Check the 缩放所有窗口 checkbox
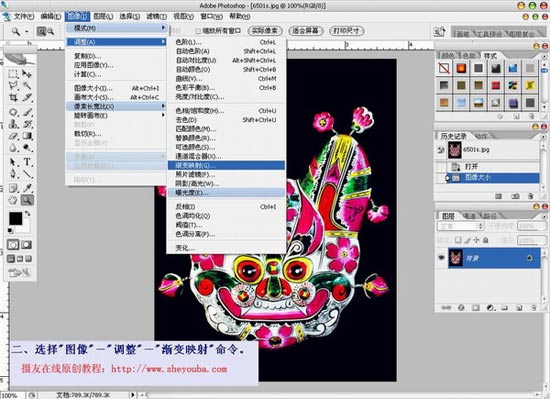The height and width of the screenshot is (399, 550). click(x=198, y=31)
